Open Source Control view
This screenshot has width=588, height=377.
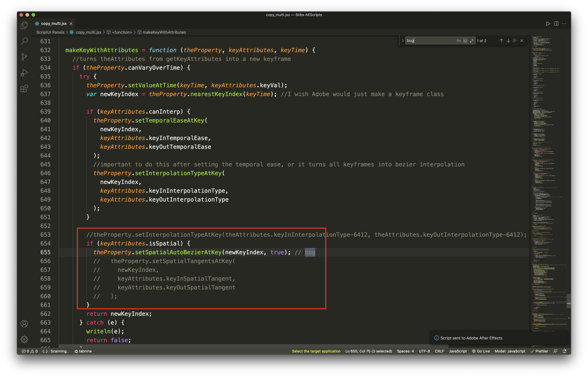coord(24,57)
